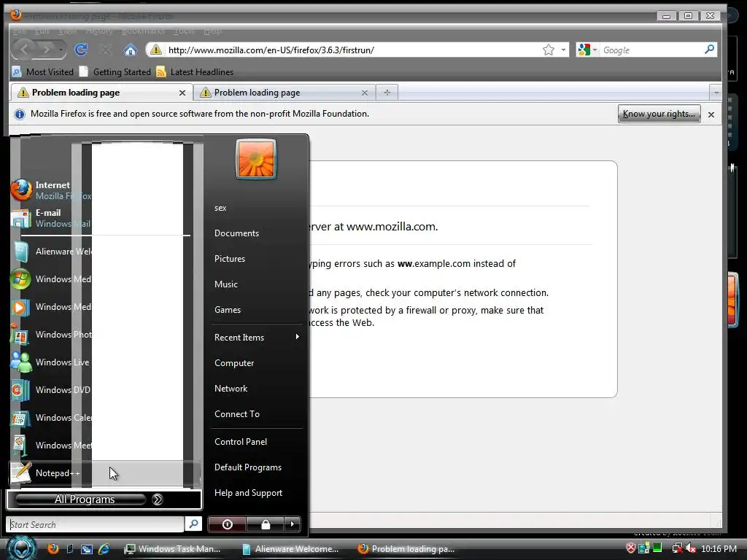Launch Notepad++ from Start menu
The width and height of the screenshot is (747, 560).
[x=104, y=472]
